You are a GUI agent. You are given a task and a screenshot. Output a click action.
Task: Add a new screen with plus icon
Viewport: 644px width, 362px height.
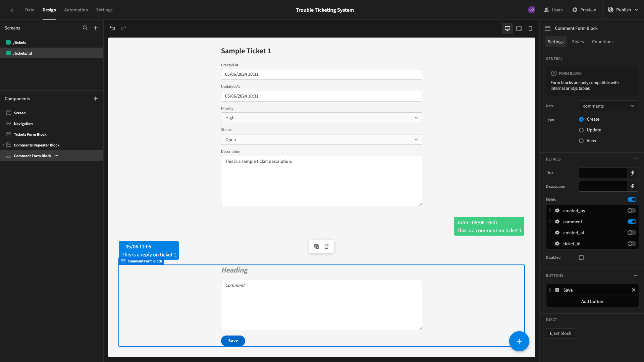96,28
